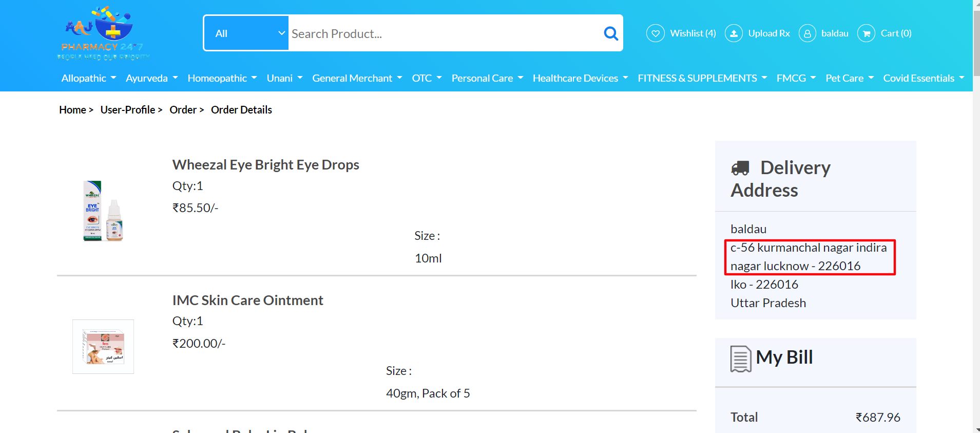
Task: Open IMC Skin Care Ointment thumbnail
Action: click(103, 347)
